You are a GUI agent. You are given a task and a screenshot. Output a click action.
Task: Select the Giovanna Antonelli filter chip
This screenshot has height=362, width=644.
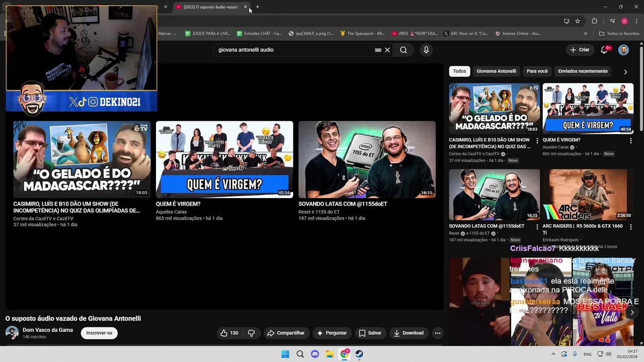coord(496,71)
